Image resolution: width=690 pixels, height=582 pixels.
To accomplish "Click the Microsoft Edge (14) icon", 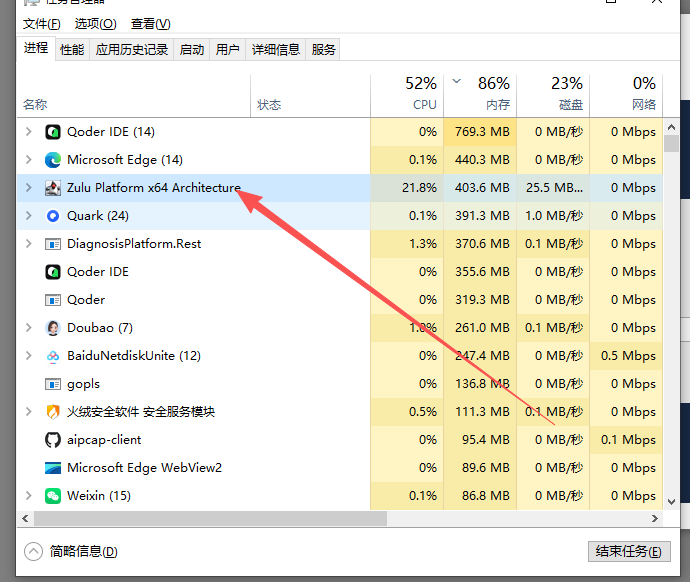I will [53, 160].
